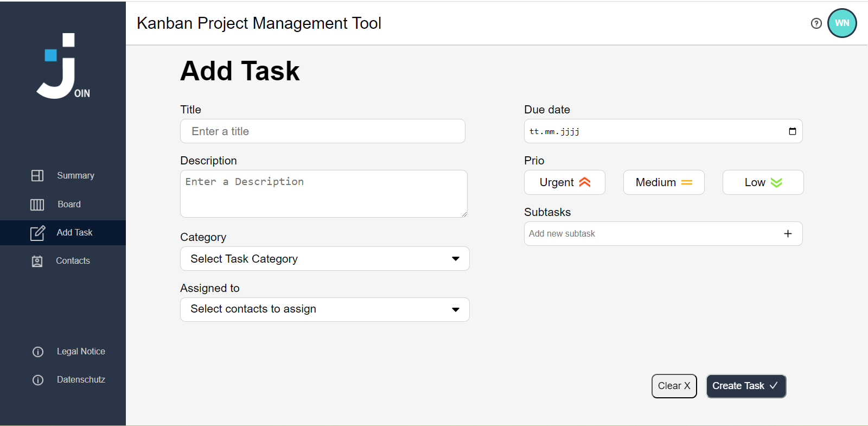Open the Datenschutz page link
Image resolution: width=868 pixels, height=426 pixels.
[81, 380]
